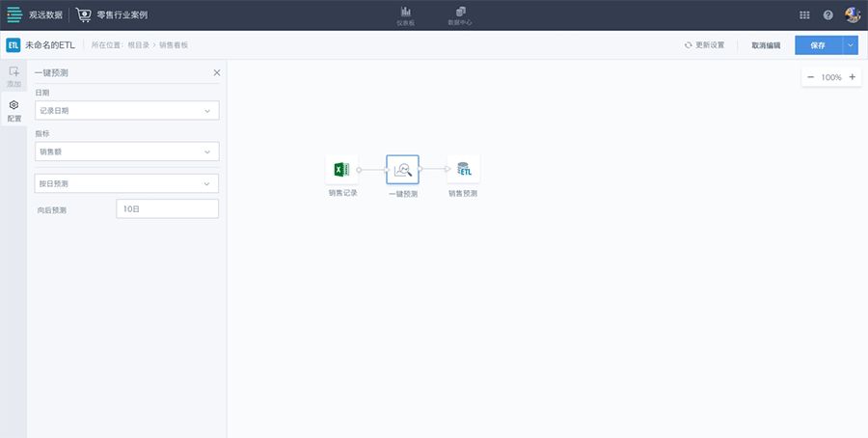Click the 100% zoom level

831,77
